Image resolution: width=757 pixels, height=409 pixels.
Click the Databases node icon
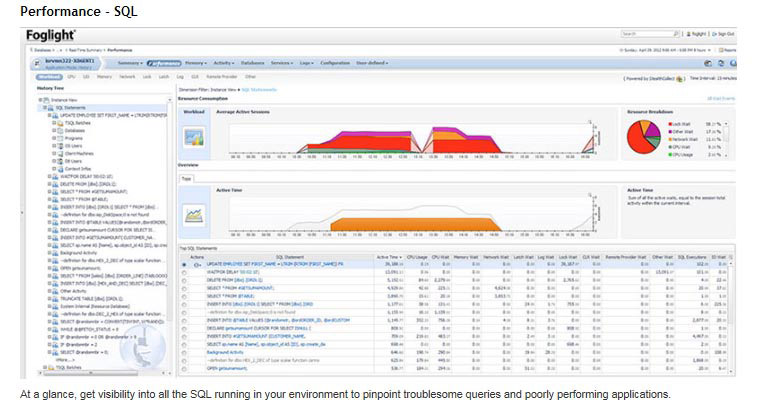(60, 131)
